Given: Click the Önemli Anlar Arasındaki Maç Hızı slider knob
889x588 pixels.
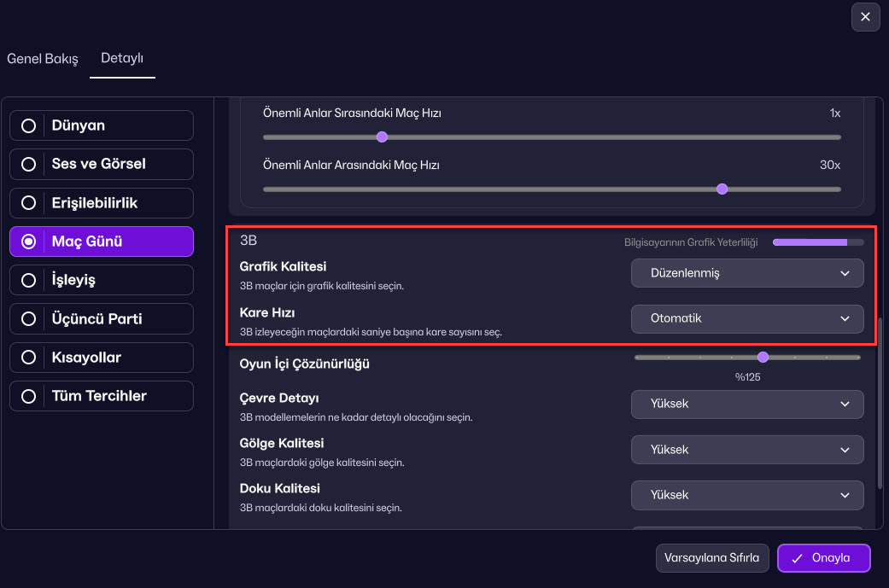Looking at the screenshot, I should tap(722, 189).
